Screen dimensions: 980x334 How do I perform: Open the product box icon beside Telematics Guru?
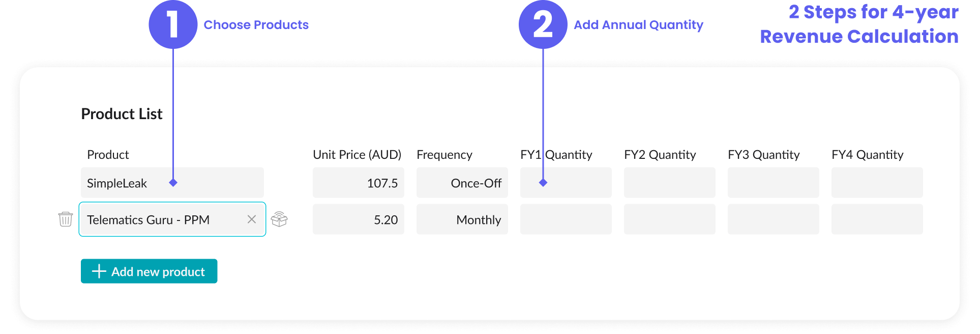point(279,219)
